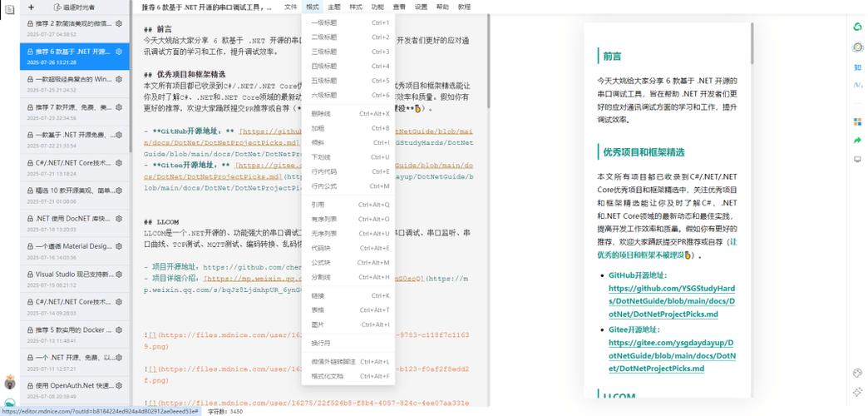Open settings gear for 推荐 6 款基于 .NET article
This screenshot has height=416, width=868.
pyautogui.click(x=118, y=52)
